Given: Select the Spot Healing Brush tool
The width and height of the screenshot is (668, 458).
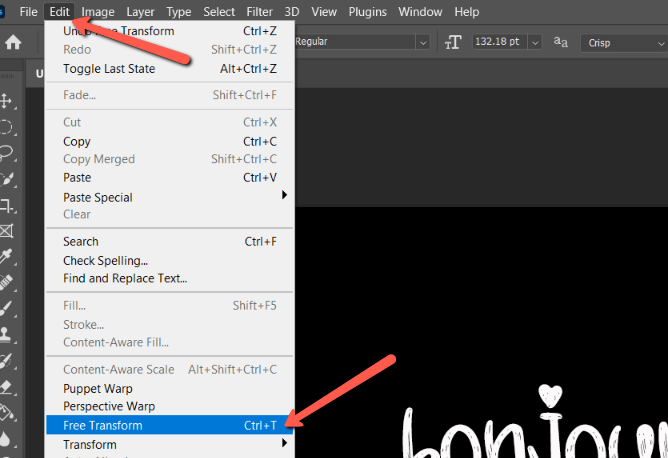Looking at the screenshot, I should pos(6,282).
